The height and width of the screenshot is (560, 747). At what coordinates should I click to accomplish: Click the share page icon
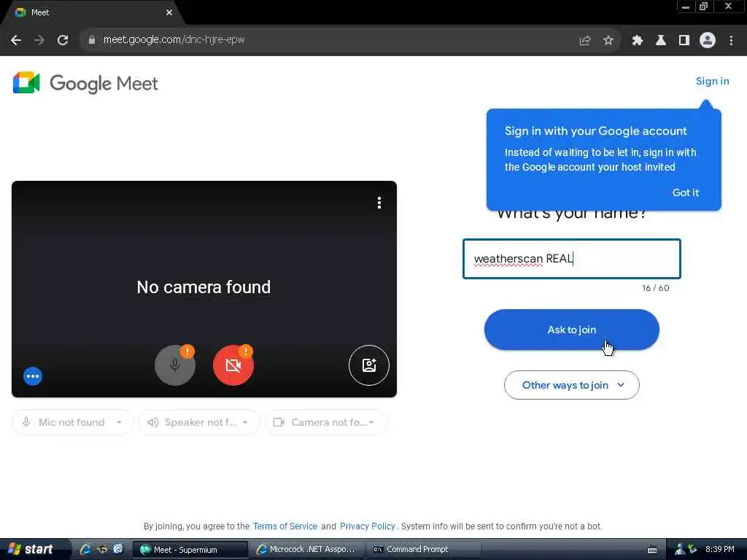[x=584, y=41]
